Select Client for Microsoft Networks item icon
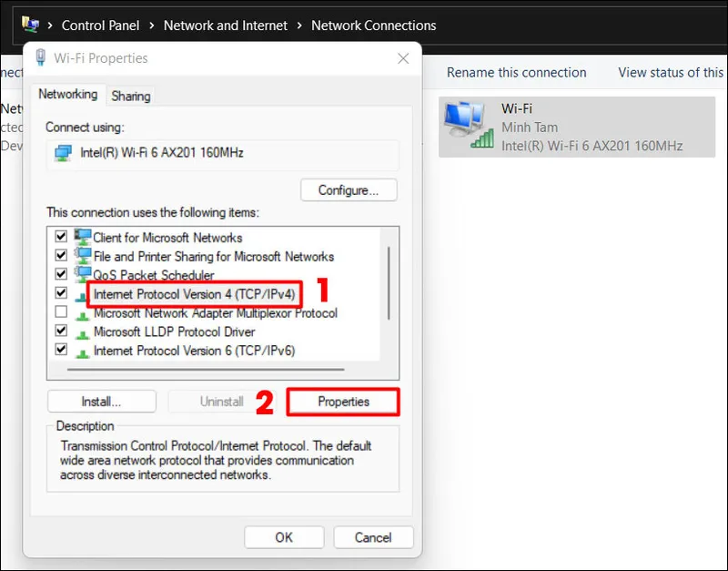 tap(83, 238)
